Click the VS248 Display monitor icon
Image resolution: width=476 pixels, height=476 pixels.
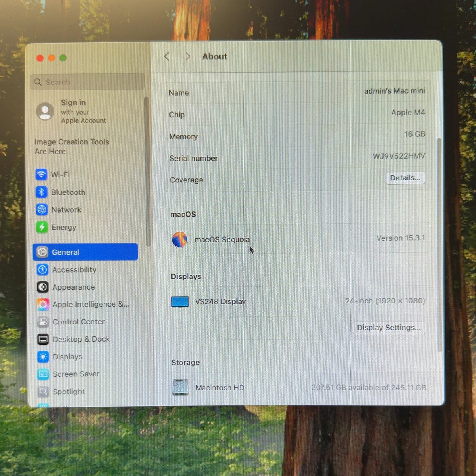180,302
